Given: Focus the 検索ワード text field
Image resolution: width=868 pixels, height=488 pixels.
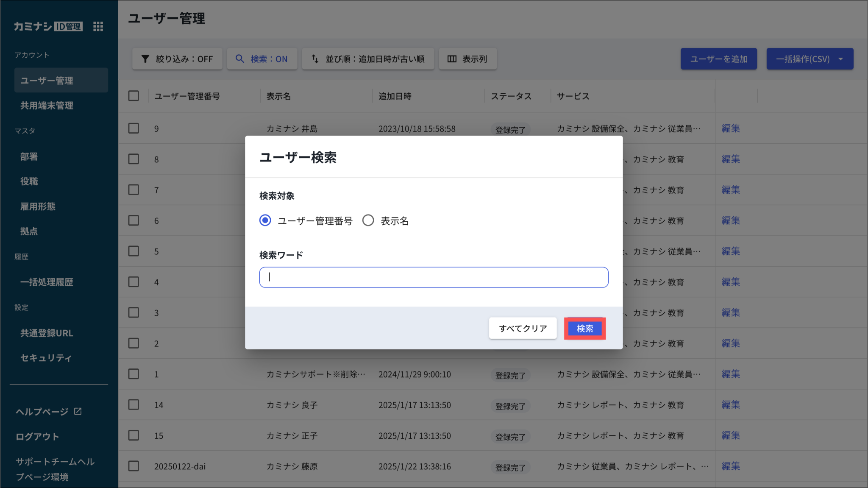Looking at the screenshot, I should tap(434, 277).
